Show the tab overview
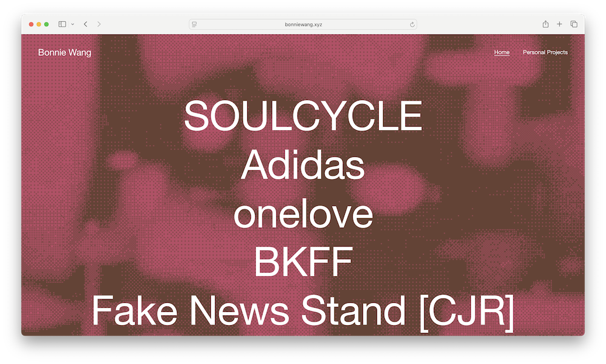Image resolution: width=606 pixels, height=364 pixels. click(x=574, y=24)
